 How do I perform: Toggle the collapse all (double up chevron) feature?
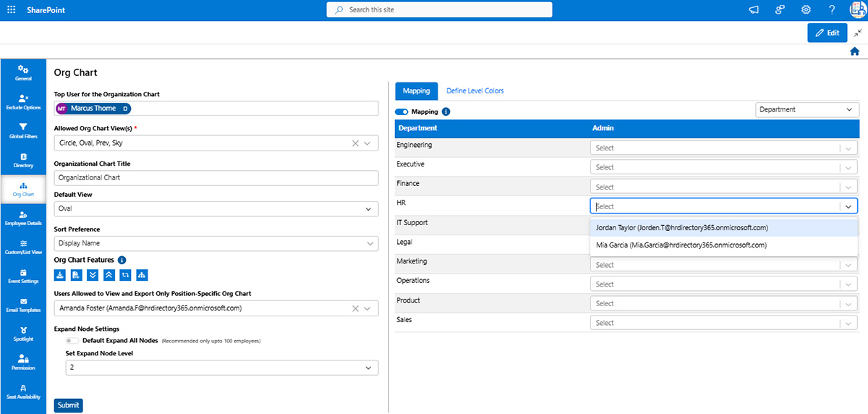[x=109, y=275]
